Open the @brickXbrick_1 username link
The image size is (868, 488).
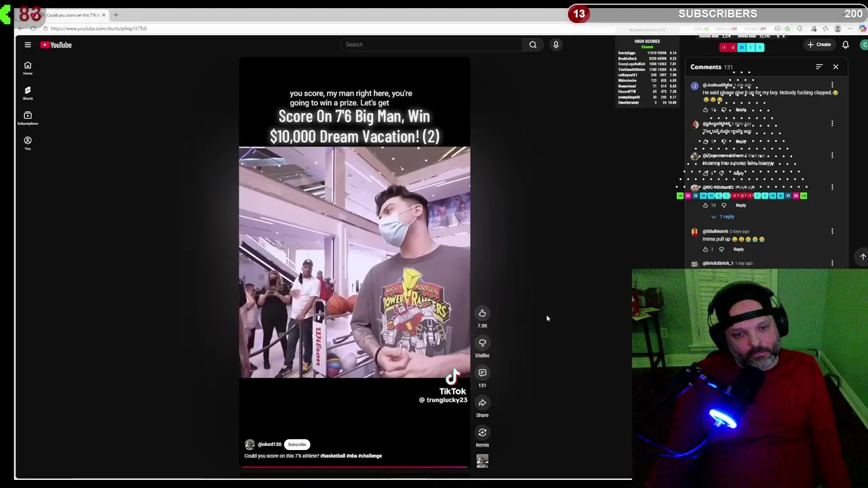[718, 263]
